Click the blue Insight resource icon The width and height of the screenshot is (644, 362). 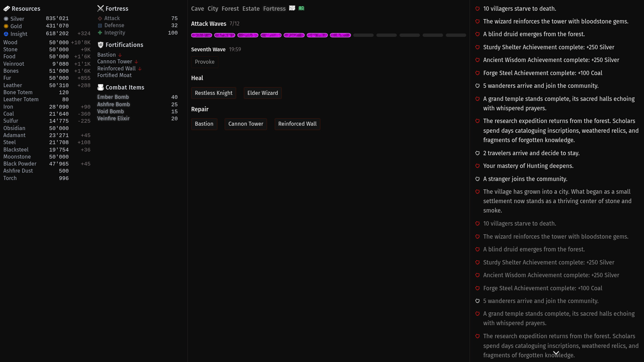tap(6, 34)
